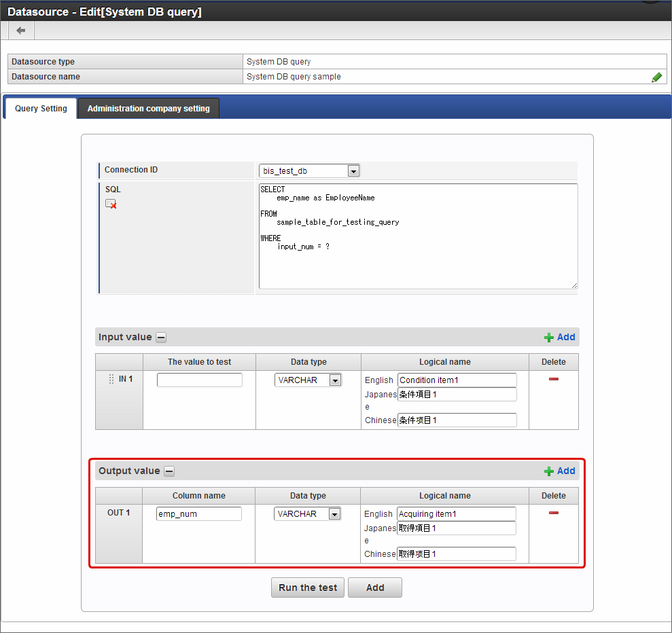Click the Japanese logical name field for OUT 1
672x633 pixels.
[x=457, y=528]
